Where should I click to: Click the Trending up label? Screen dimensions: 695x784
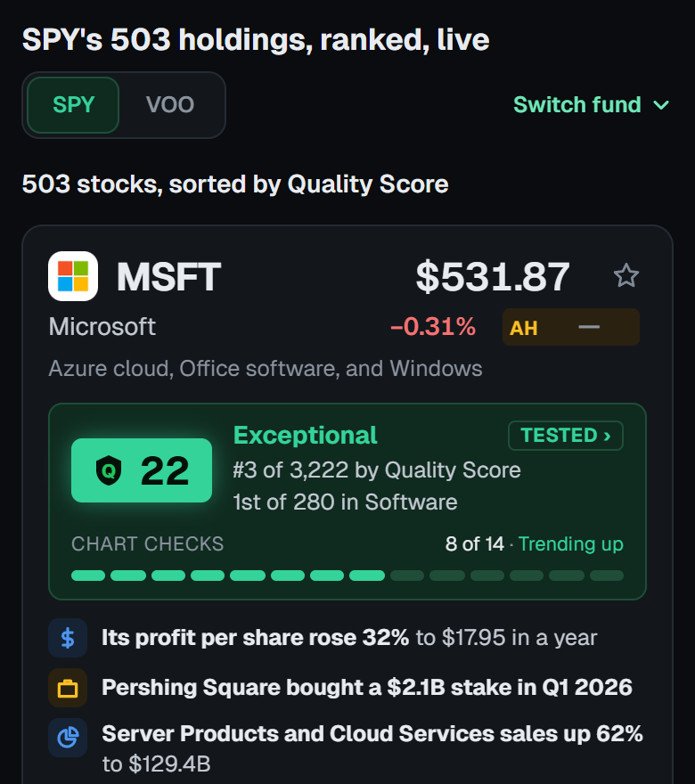[571, 544]
